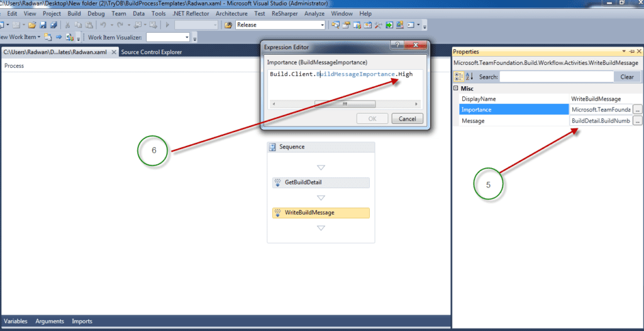Screen dimensions: 644x331
Task: Sort properties alphabetically with the A-Z icon
Action: [468, 77]
